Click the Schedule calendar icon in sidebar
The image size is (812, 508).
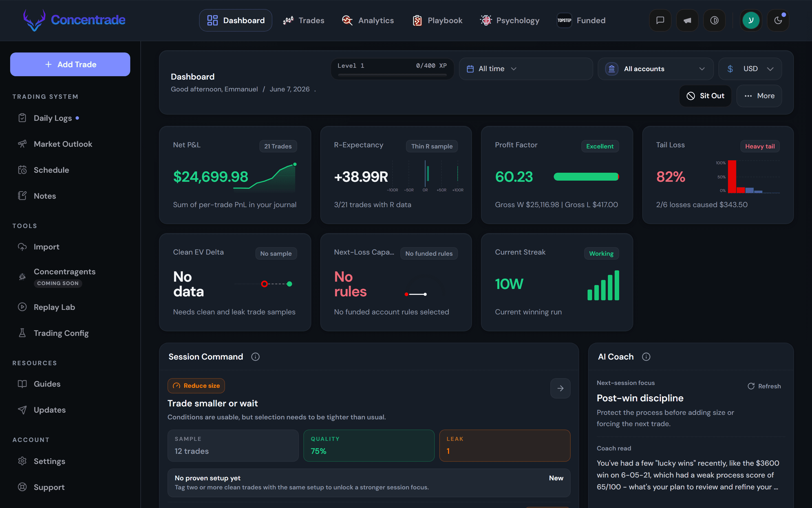click(22, 170)
